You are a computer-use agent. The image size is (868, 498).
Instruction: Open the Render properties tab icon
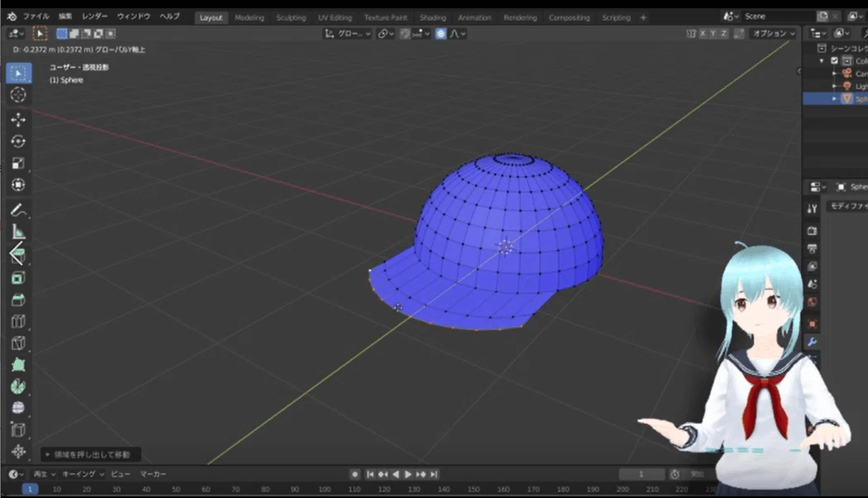click(812, 231)
